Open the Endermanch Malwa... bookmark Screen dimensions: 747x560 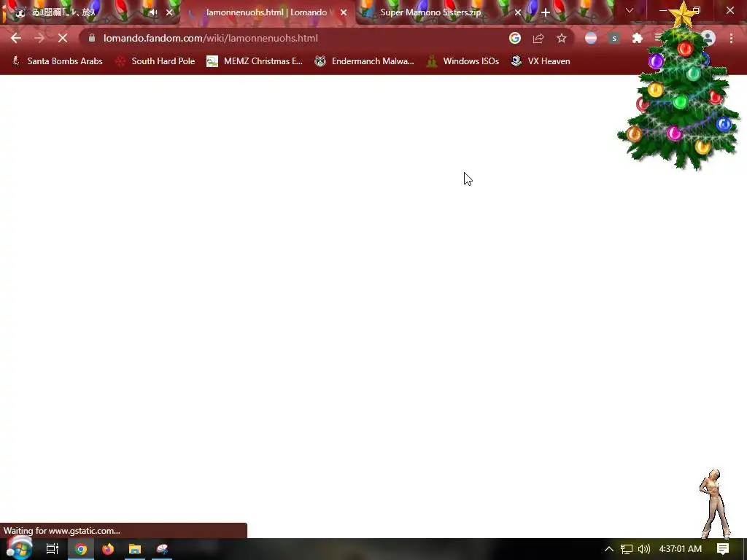(365, 61)
